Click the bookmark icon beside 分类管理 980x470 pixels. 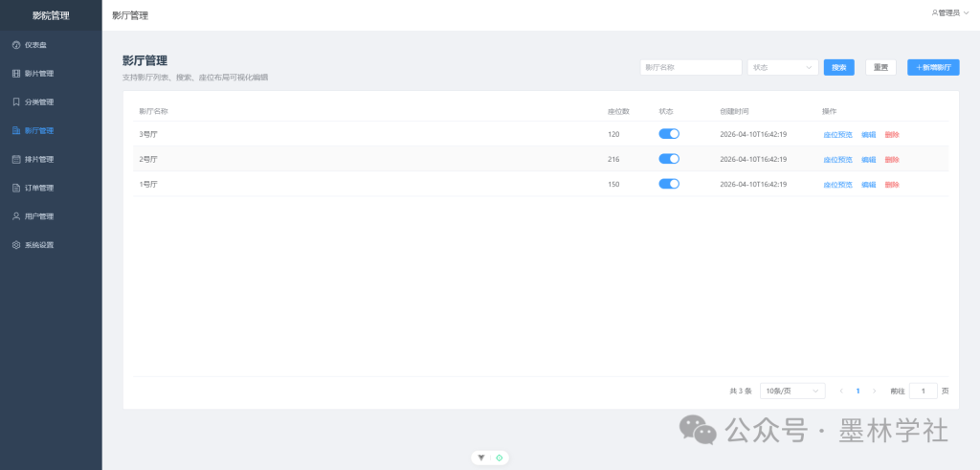point(16,101)
